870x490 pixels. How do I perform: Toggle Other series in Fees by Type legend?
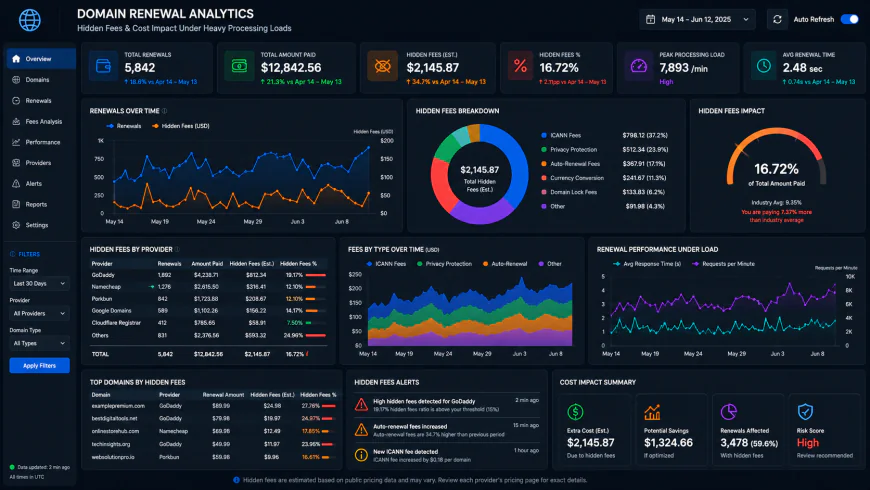tap(550, 264)
